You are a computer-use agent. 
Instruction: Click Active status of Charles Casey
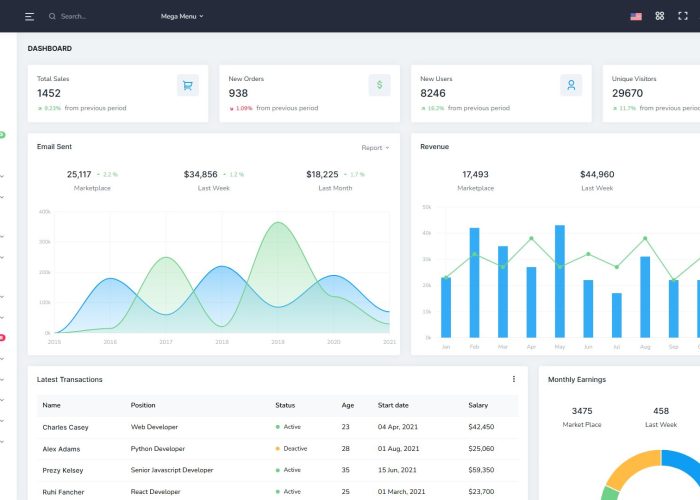tap(288, 427)
